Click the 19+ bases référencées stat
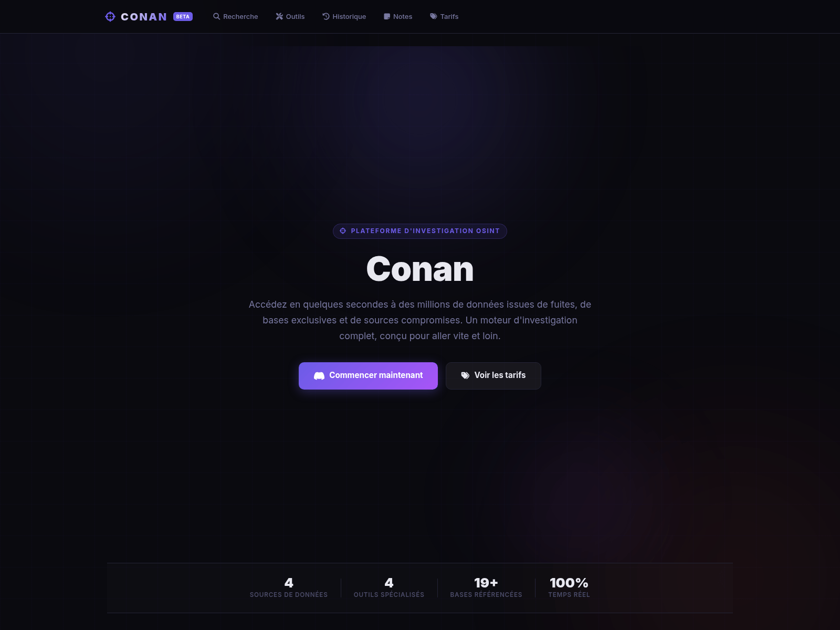Viewport: 840px width, 630px height. coord(486,587)
